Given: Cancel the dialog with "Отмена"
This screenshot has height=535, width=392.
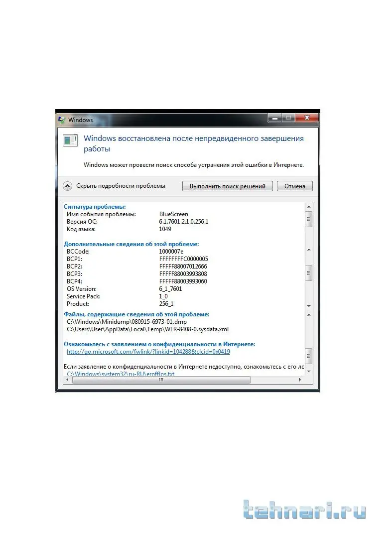Looking at the screenshot, I should coord(295,186).
